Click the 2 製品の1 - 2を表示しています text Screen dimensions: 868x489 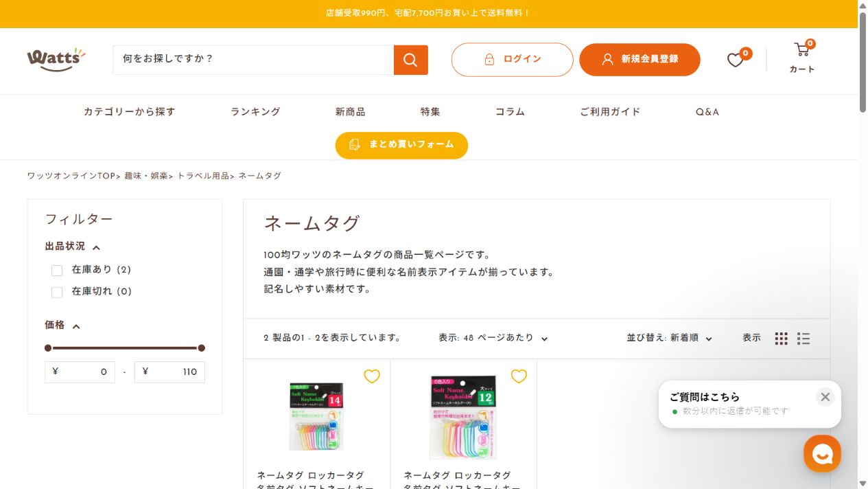point(332,338)
